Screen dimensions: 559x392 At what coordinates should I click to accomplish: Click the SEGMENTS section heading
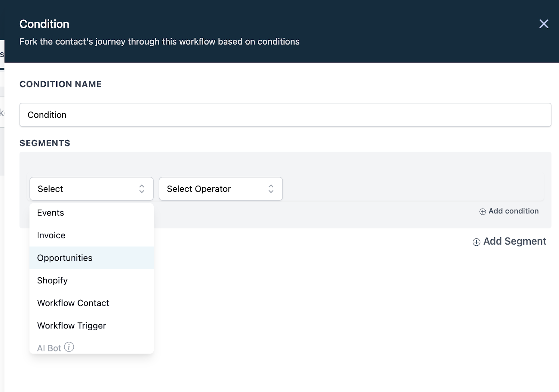[45, 143]
